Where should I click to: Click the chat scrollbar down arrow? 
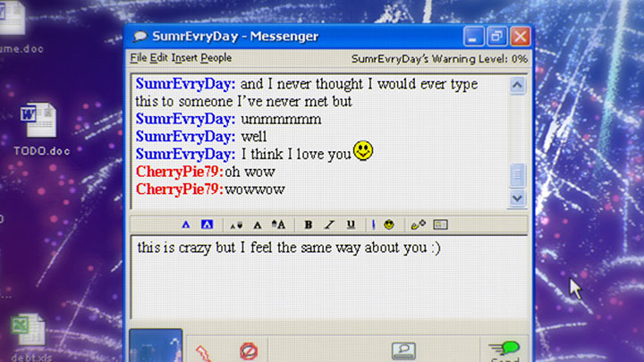click(x=517, y=198)
